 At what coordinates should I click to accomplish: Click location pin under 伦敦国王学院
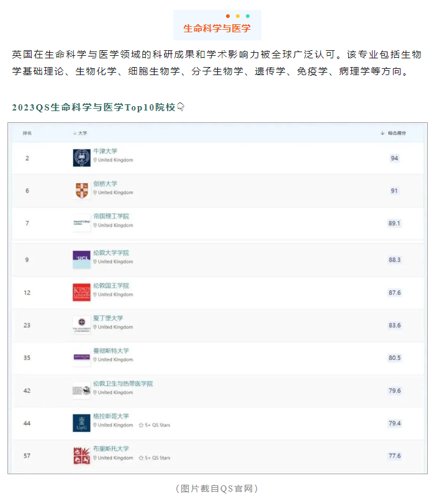click(95, 294)
